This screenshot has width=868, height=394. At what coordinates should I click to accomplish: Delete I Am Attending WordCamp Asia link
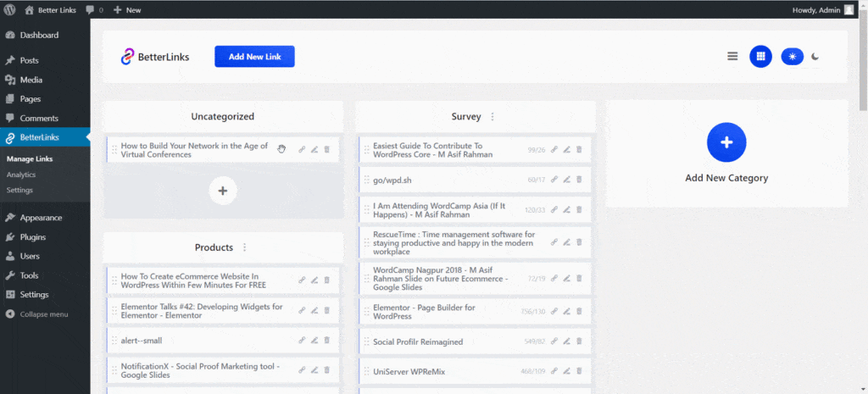point(579,210)
